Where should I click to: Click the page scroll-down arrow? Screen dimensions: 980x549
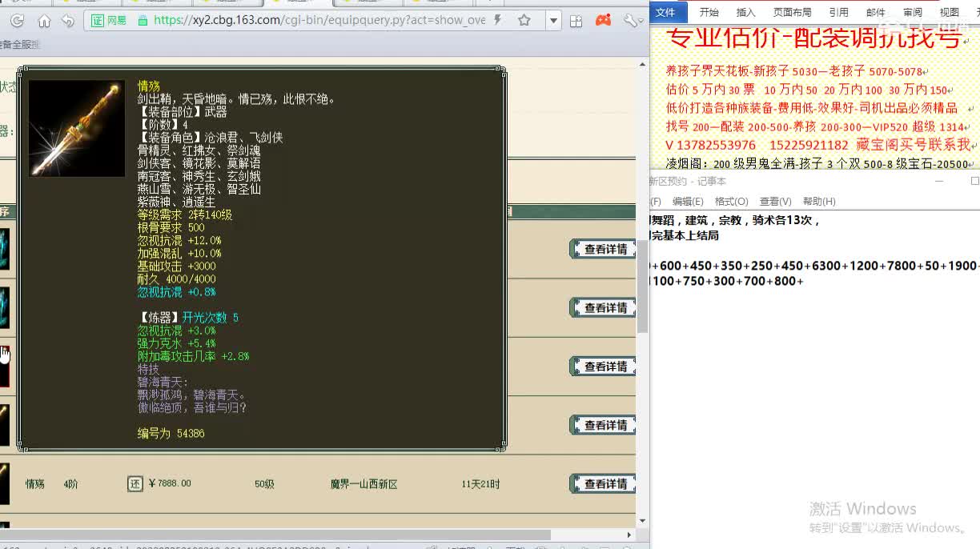(642, 520)
